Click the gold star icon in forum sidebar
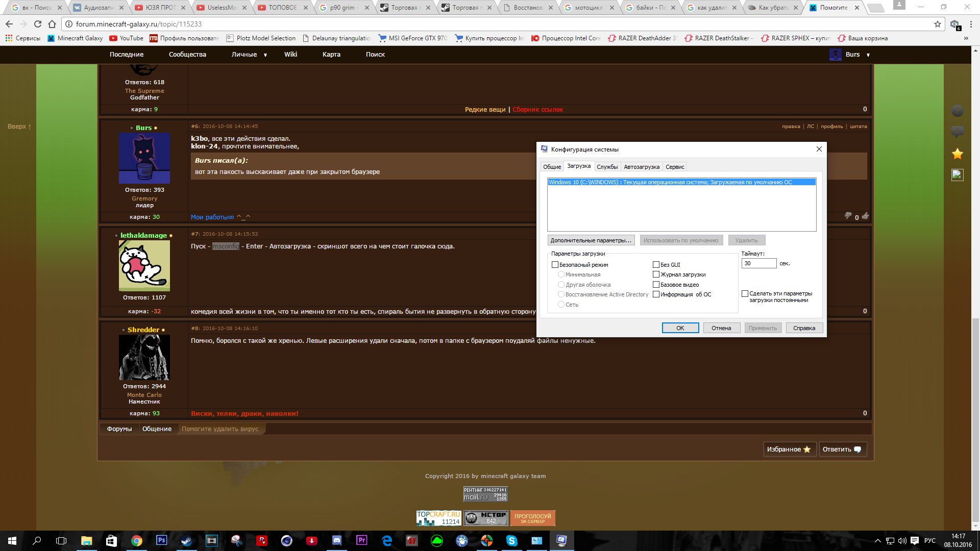Image resolution: width=980 pixels, height=551 pixels. [958, 154]
